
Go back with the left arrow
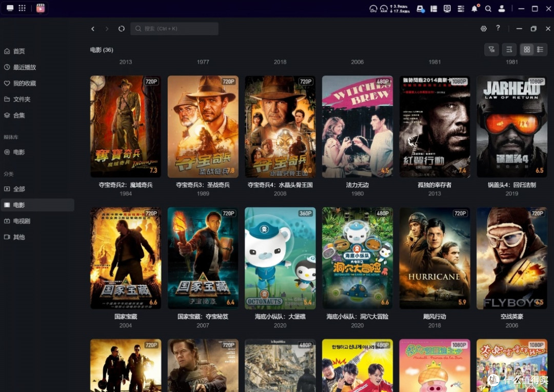pos(93,29)
